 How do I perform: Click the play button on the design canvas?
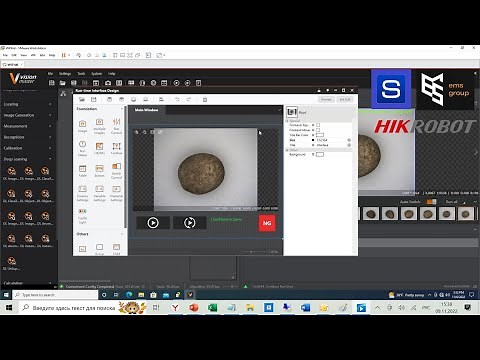[153, 223]
